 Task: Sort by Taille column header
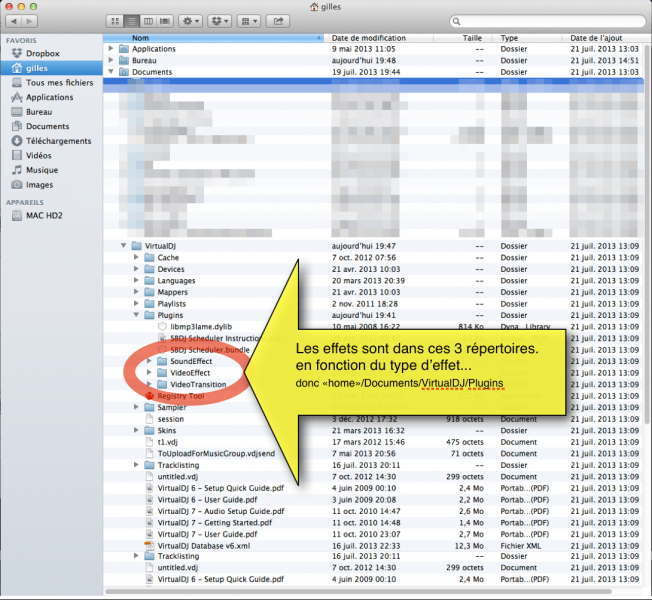click(x=471, y=37)
